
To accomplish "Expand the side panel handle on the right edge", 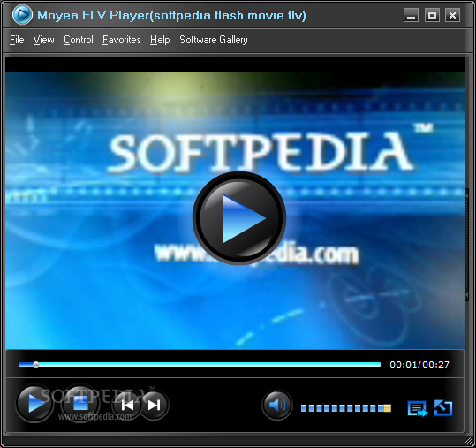I will (x=466, y=245).
